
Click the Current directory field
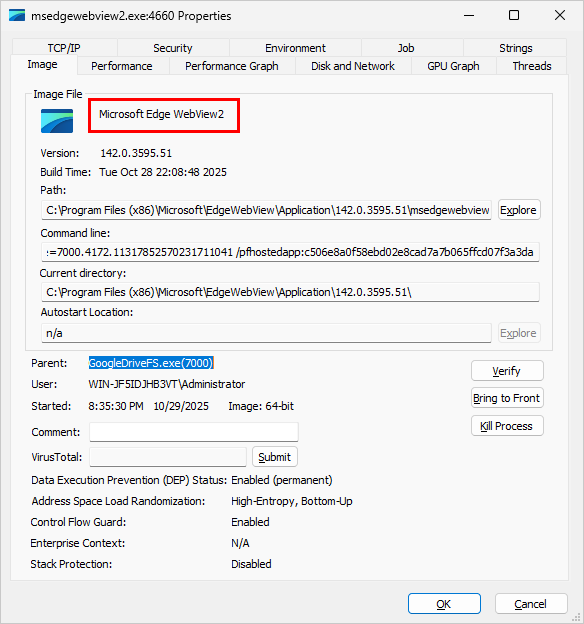290,292
